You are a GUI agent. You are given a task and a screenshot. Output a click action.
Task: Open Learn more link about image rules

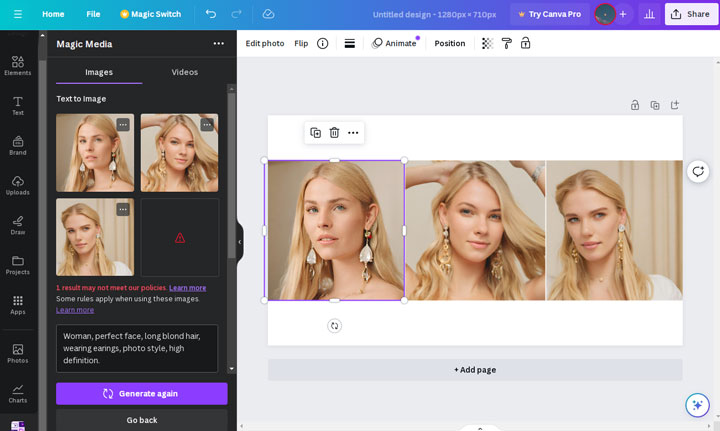click(75, 310)
